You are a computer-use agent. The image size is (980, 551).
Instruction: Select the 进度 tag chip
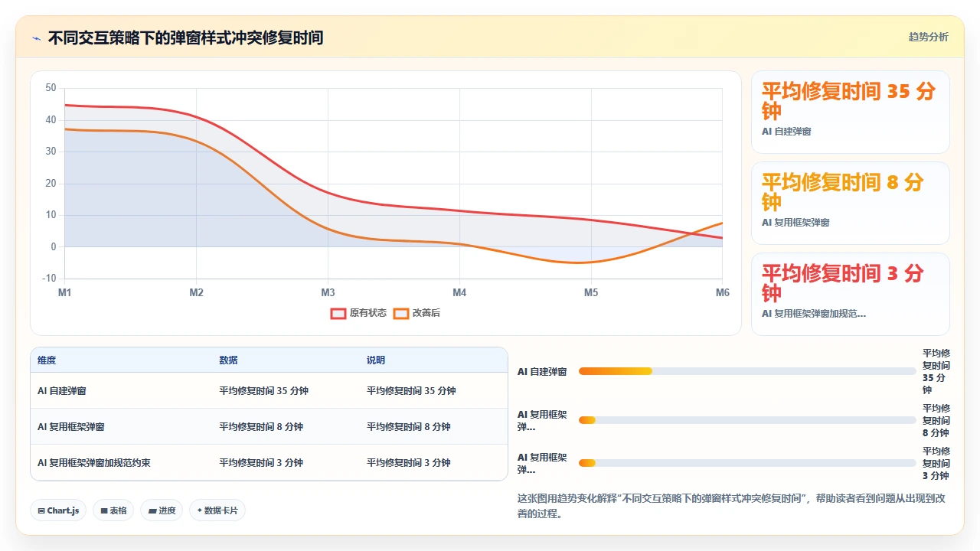click(x=162, y=510)
